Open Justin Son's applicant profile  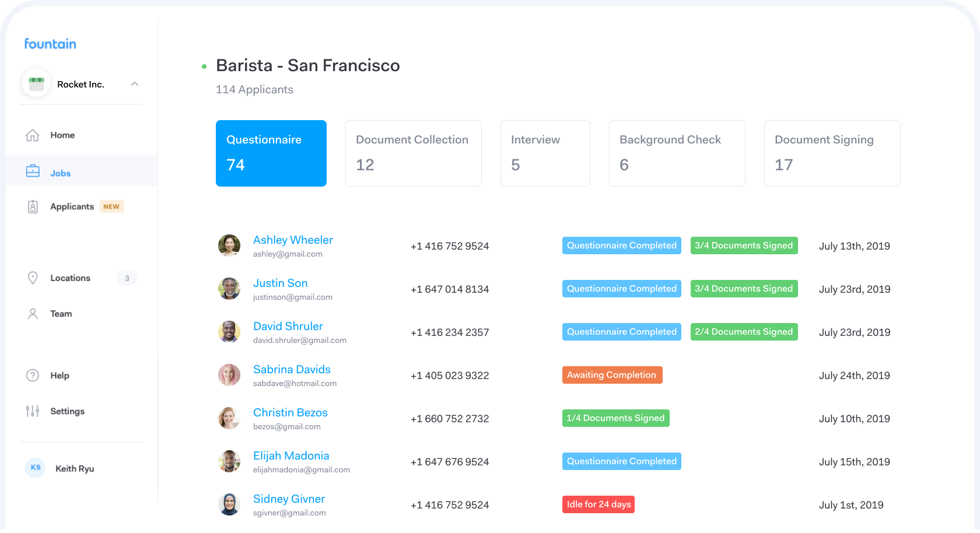(280, 283)
